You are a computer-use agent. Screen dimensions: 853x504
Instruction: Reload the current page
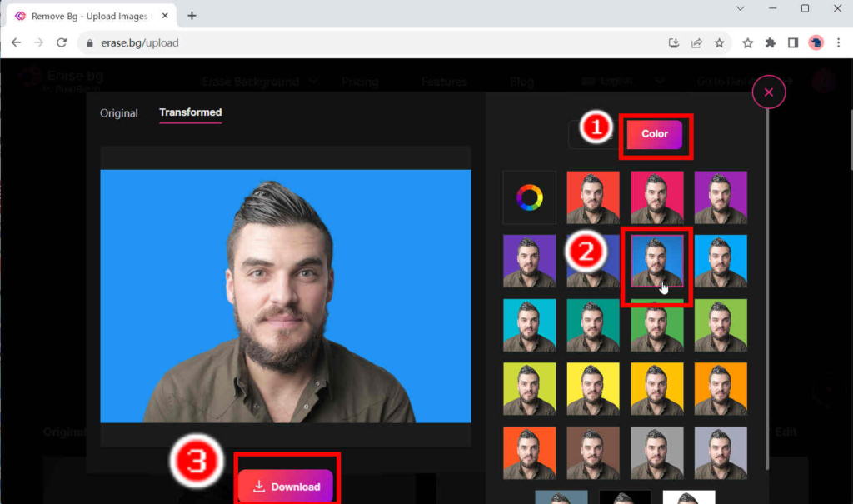[61, 42]
